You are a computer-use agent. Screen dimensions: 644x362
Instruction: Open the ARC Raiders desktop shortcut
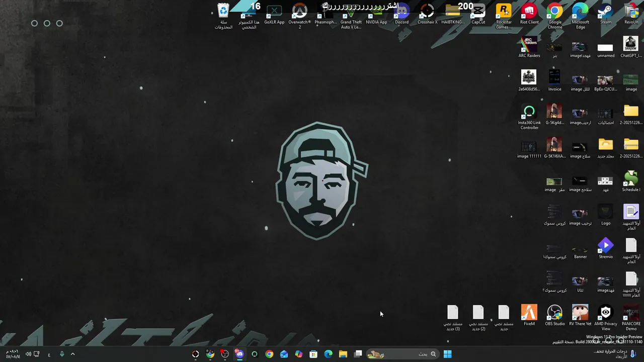click(529, 48)
